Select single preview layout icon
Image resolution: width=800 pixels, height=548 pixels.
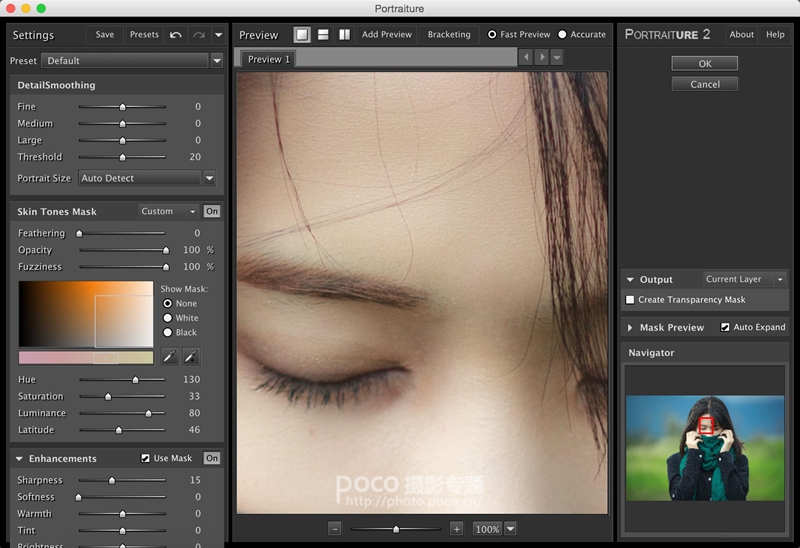pyautogui.click(x=302, y=35)
